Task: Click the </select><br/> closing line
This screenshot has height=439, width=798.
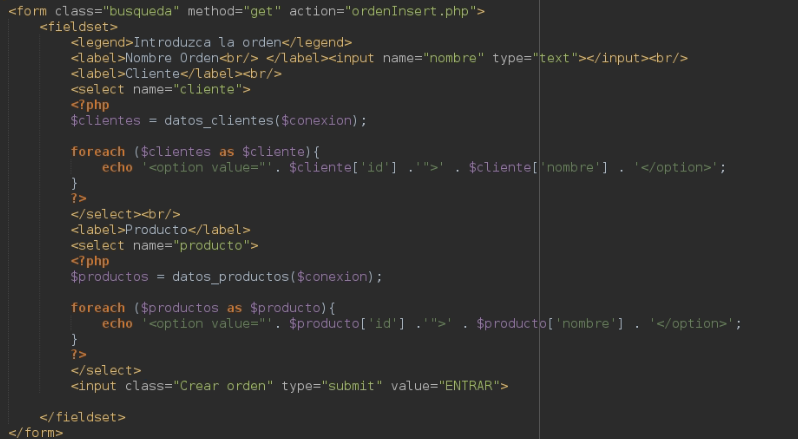Action: [x=126, y=214]
